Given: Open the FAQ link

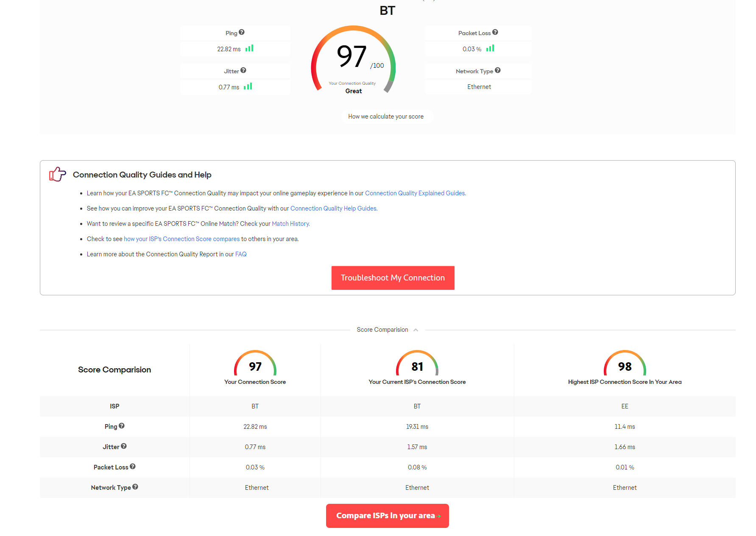Looking at the screenshot, I should point(241,254).
